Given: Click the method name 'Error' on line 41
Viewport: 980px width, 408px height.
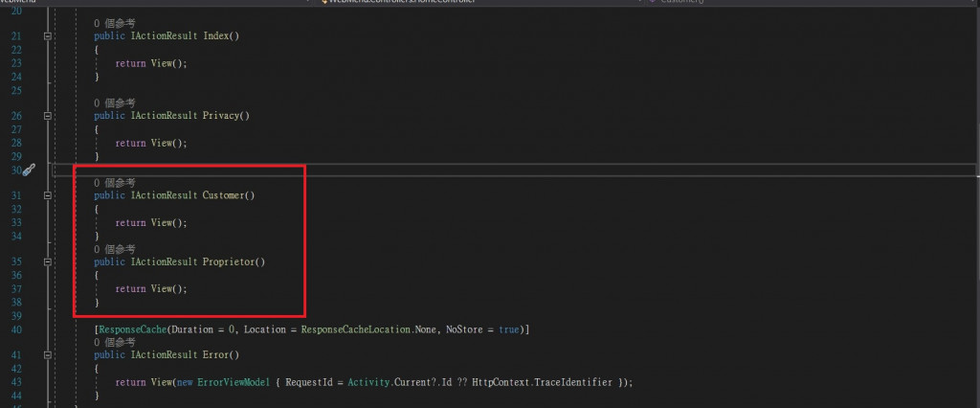Looking at the screenshot, I should (x=215, y=354).
